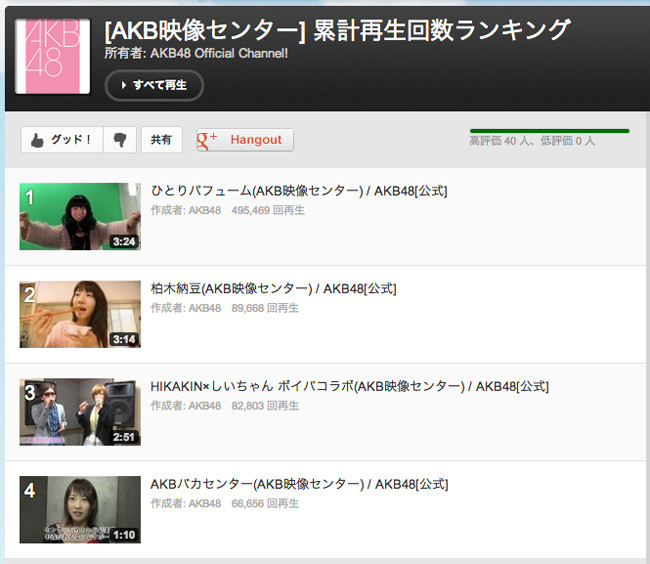Click the 高評価 40 人、低評価 0 人 text
Image resolution: width=650 pixels, height=564 pixels.
pos(532,141)
